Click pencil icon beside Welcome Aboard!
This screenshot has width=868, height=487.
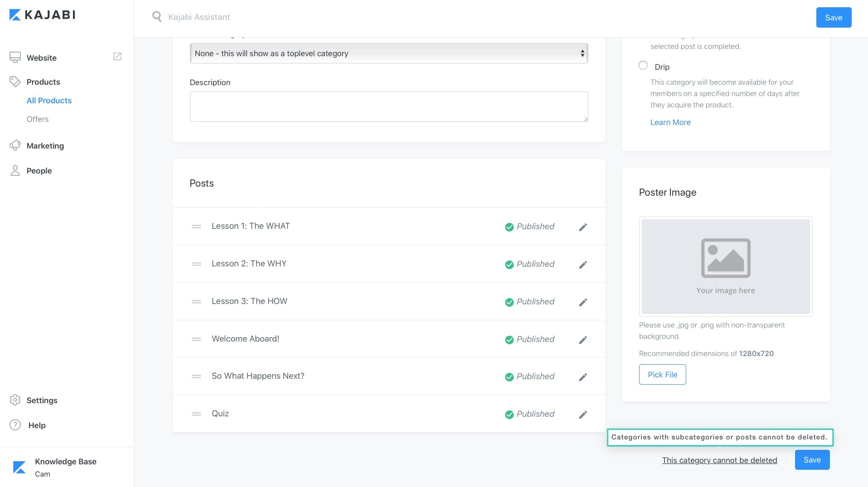coord(583,340)
